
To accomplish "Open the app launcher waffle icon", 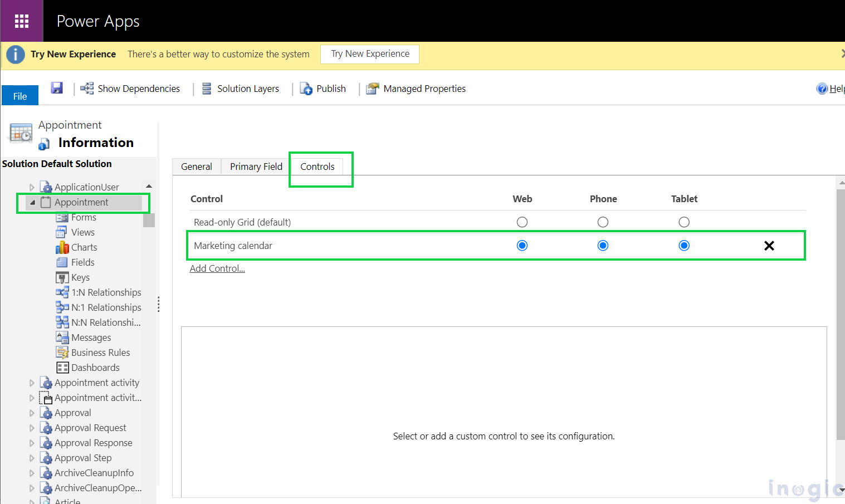I will pos(22,21).
